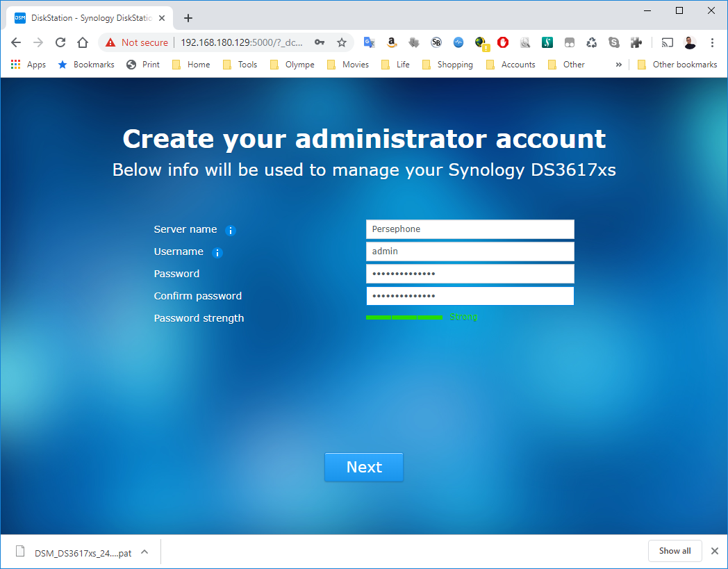Open the red stop-hand ad blocker extension

click(503, 43)
